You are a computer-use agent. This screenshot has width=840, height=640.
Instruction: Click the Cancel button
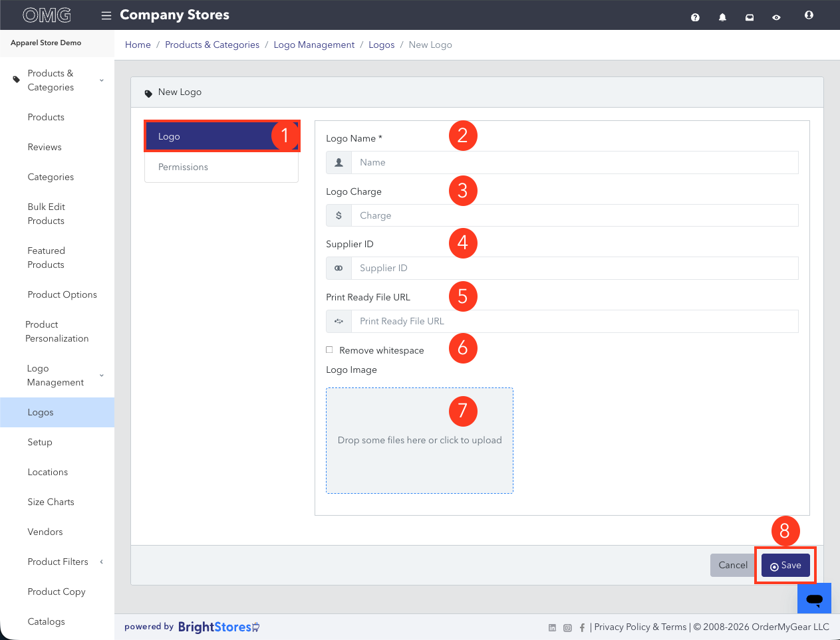[733, 565]
